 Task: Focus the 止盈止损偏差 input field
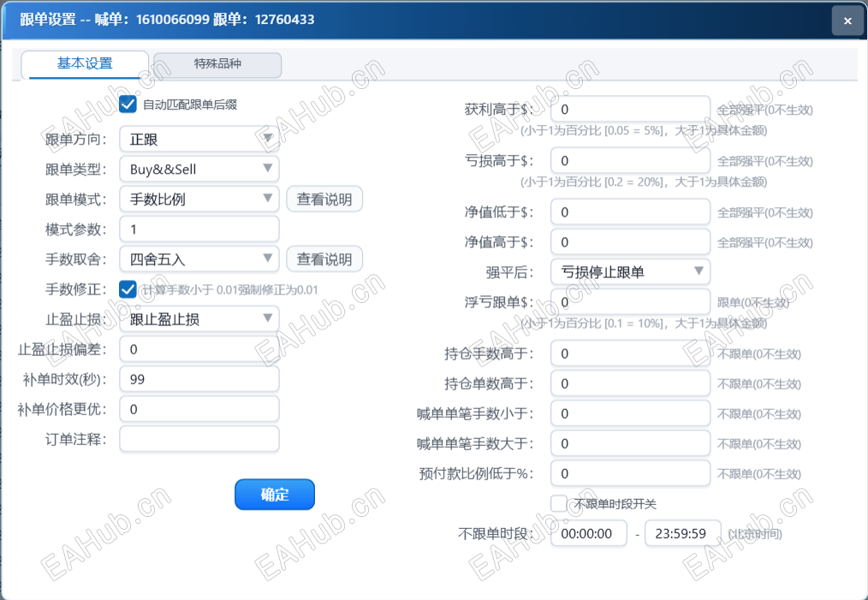click(199, 349)
